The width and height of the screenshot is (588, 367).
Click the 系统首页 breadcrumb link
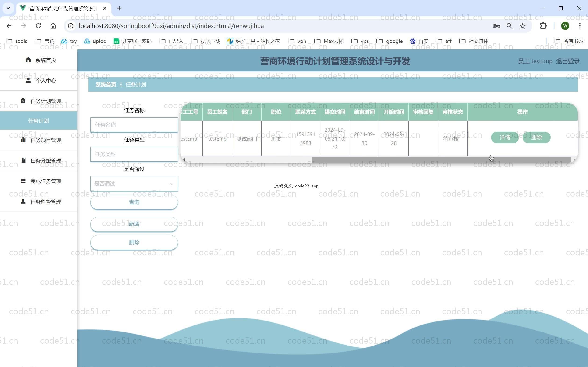coord(106,85)
